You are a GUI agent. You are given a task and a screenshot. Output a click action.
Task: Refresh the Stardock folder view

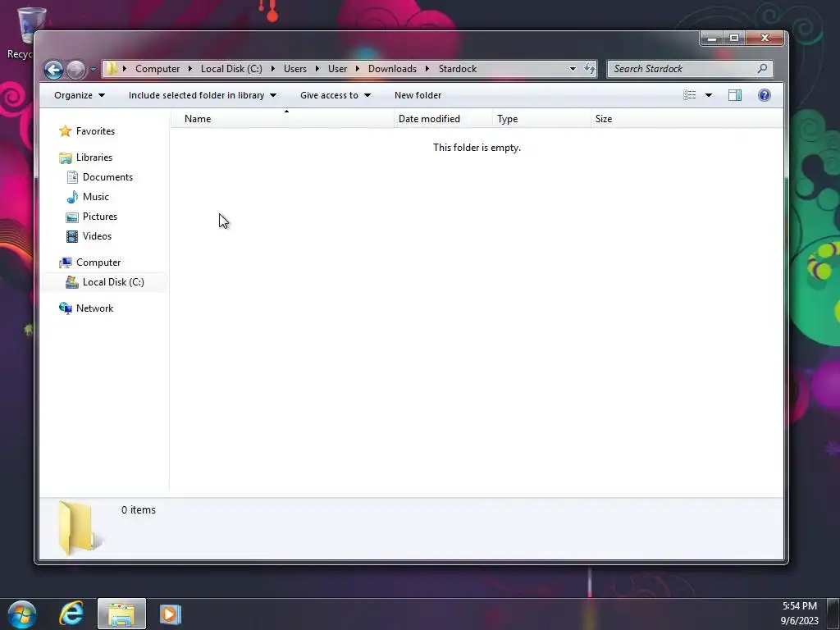pyautogui.click(x=589, y=69)
